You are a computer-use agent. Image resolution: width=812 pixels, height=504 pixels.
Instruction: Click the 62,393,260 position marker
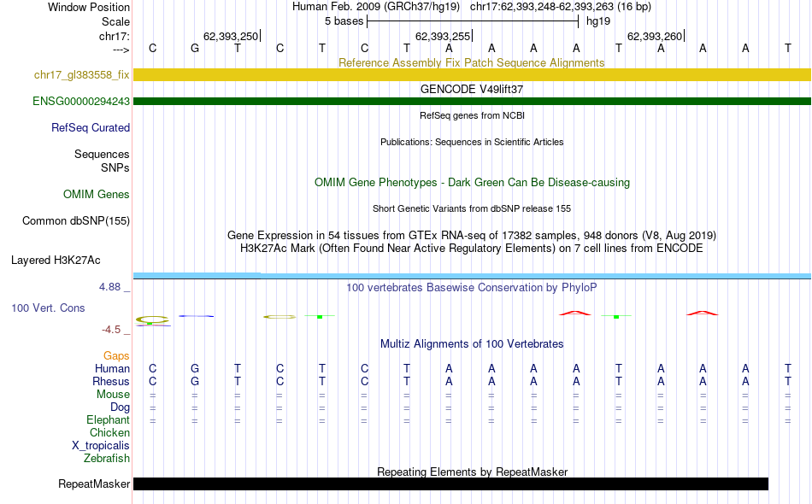pyautogui.click(x=655, y=36)
